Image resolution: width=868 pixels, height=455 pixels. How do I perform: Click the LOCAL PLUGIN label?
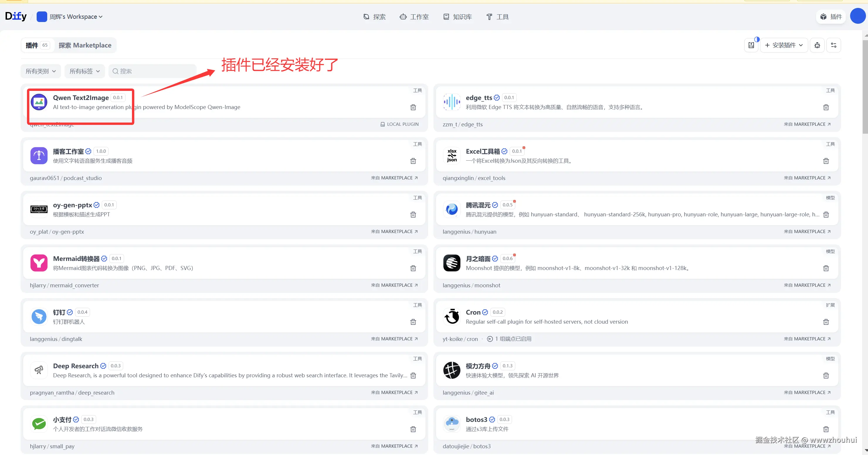tap(399, 124)
